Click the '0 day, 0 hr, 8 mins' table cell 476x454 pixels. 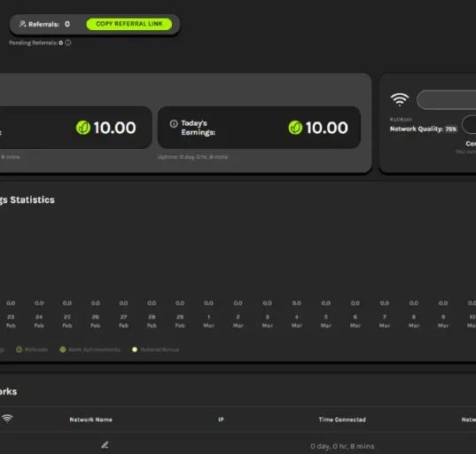(342, 446)
